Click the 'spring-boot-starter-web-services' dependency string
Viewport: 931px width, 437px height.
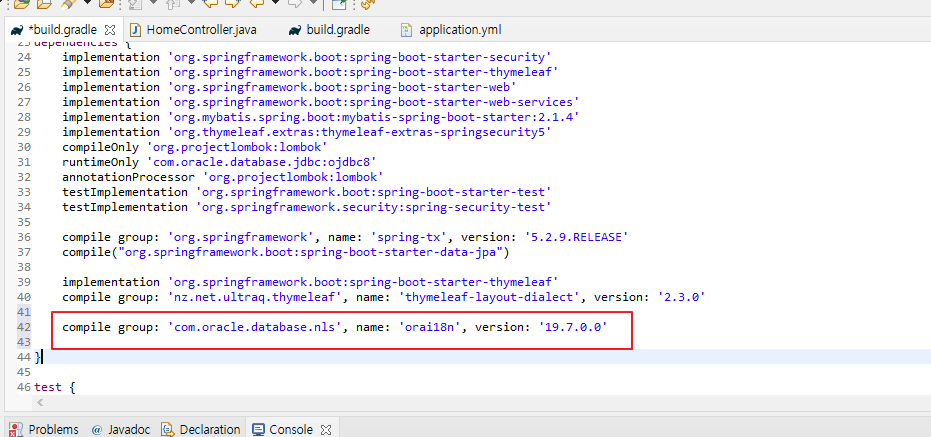[374, 102]
